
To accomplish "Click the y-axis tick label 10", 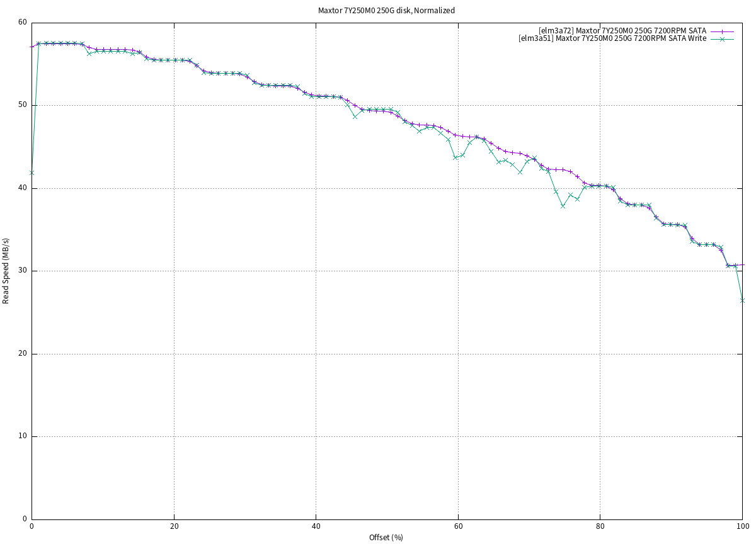I will (x=23, y=436).
